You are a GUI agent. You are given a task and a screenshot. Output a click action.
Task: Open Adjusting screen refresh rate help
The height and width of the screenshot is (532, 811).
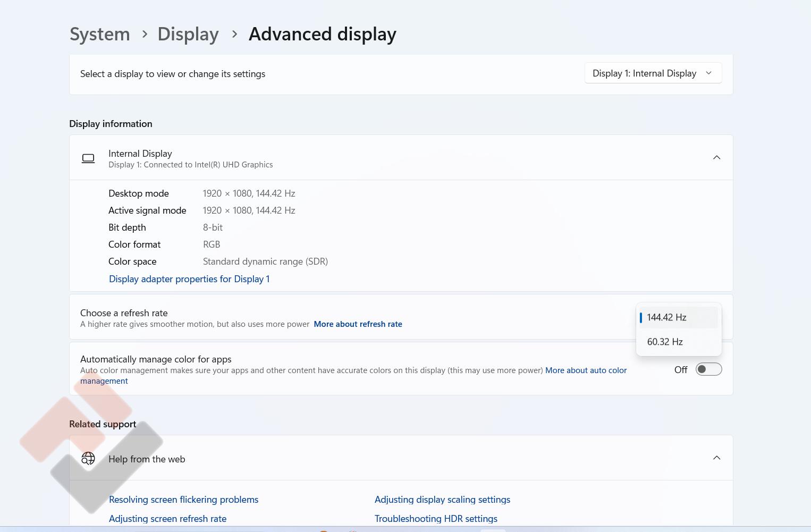tap(167, 519)
